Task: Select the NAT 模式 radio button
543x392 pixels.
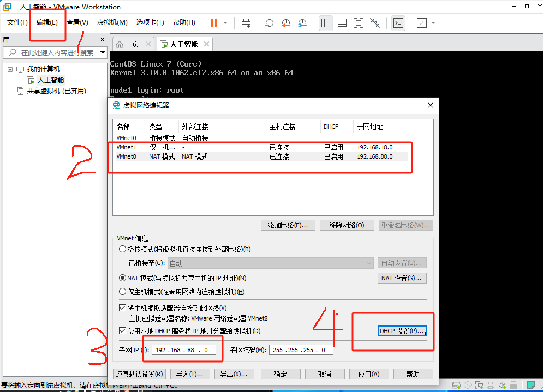Action: 122,278
